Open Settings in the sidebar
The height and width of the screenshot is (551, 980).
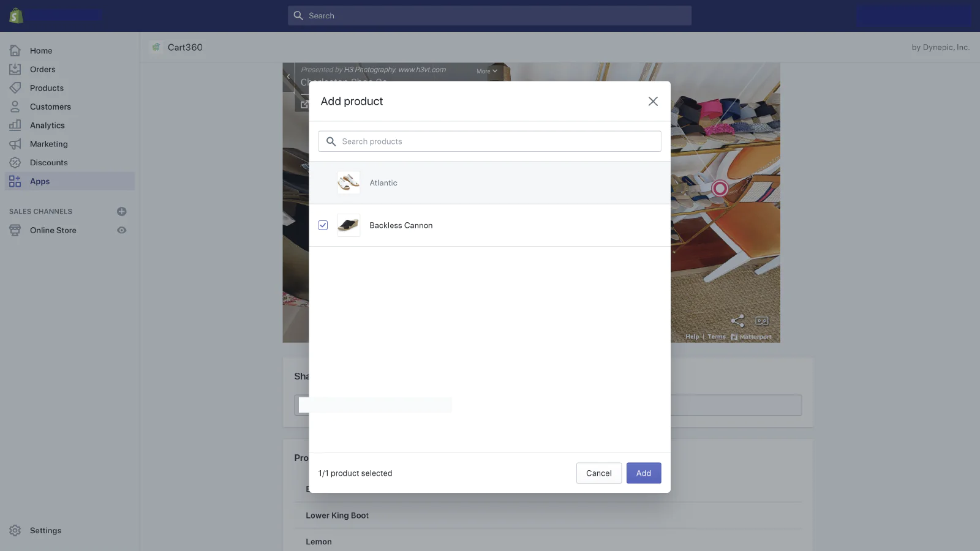[x=45, y=531]
